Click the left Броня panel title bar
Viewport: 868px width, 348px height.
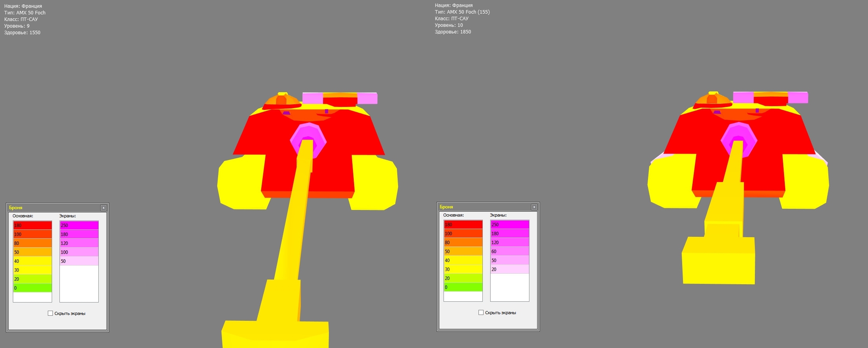tap(54, 208)
